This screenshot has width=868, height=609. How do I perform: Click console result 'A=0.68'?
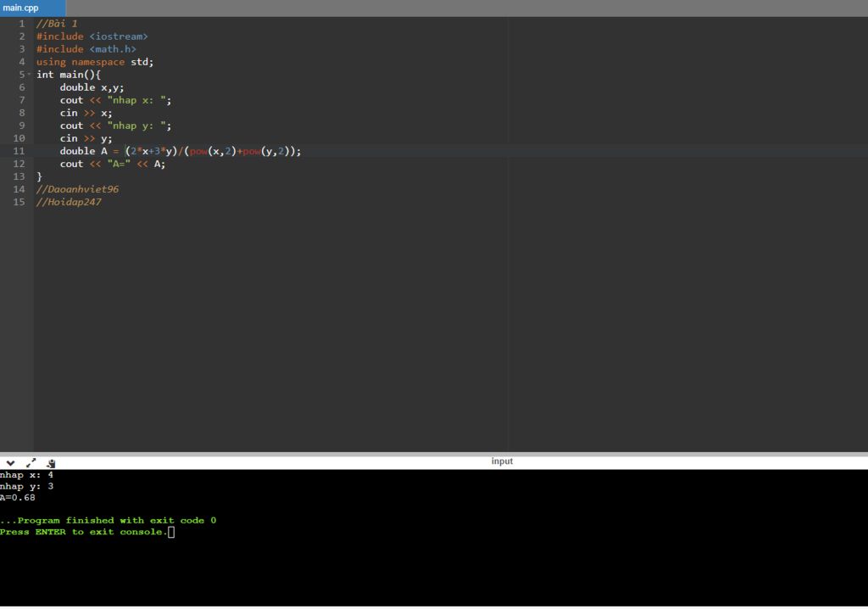(x=18, y=498)
